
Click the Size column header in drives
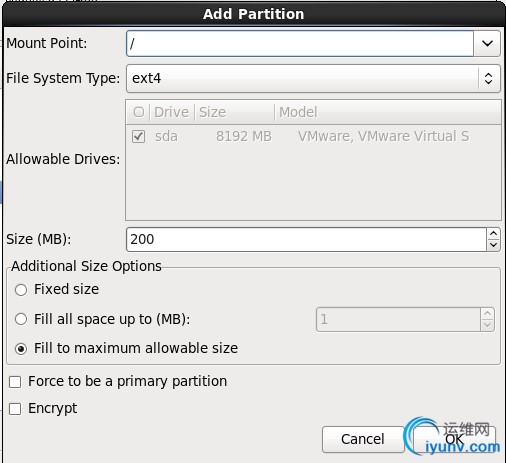click(234, 112)
